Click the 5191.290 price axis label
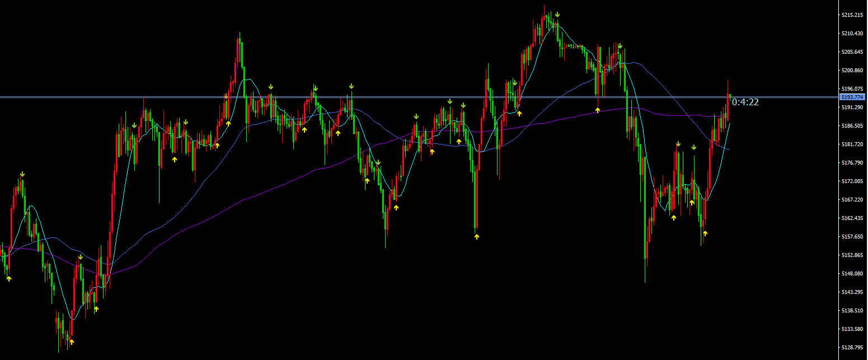 point(852,107)
